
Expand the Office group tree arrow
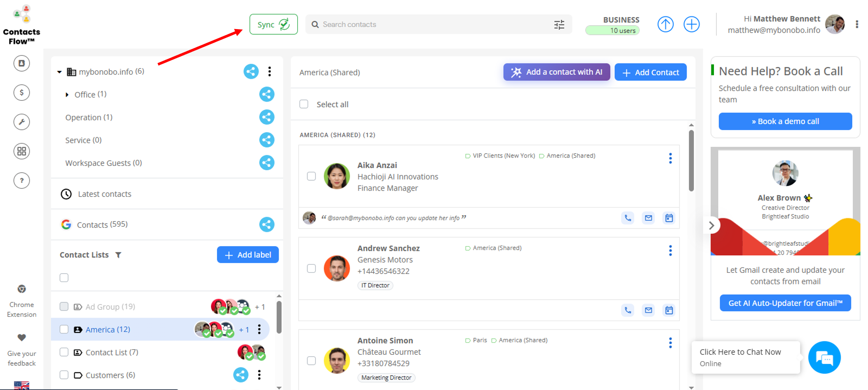[67, 95]
